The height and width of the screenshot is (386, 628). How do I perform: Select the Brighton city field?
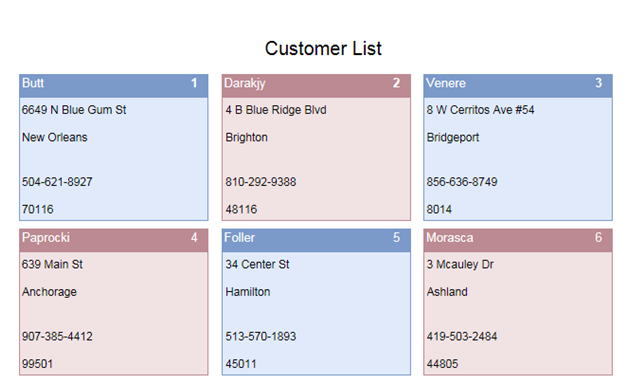(x=246, y=137)
